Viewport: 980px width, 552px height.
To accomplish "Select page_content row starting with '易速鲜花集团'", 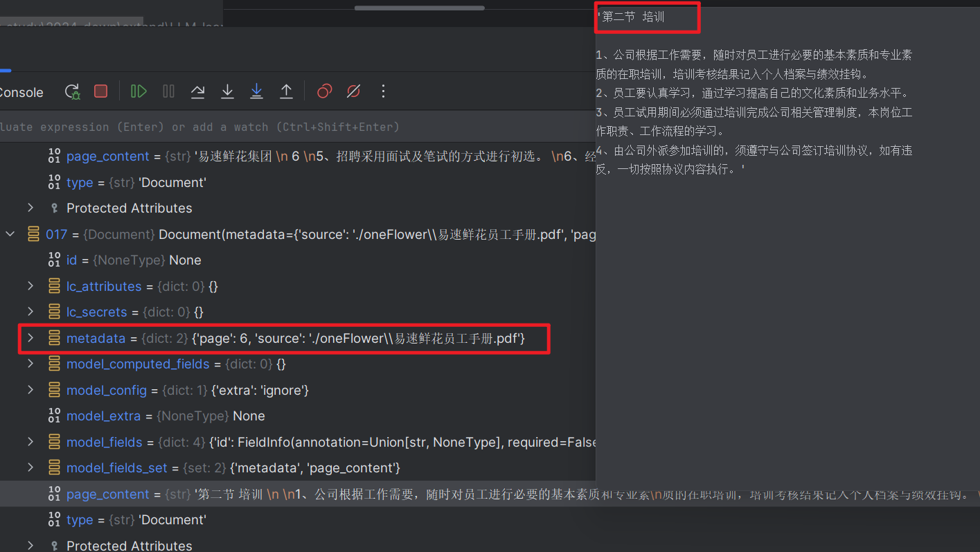I will tap(298, 156).
